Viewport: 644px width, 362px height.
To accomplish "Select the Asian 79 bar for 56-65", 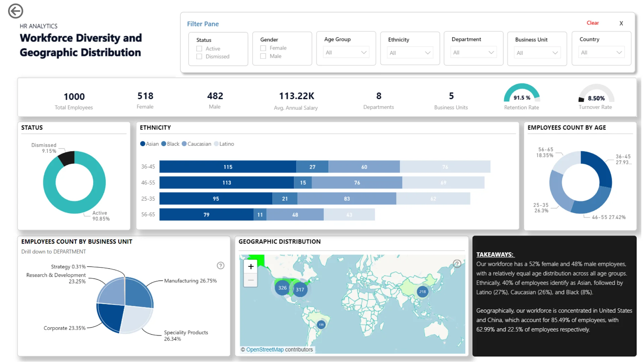I will coord(206,215).
